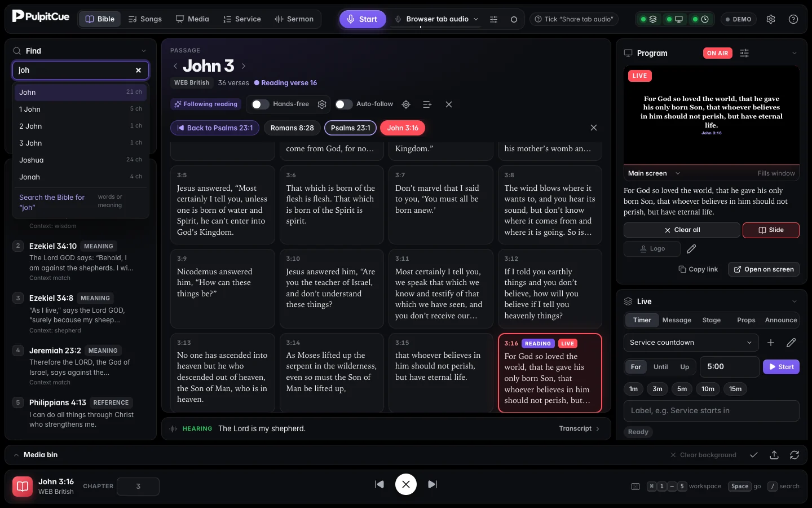The image size is (812, 508).
Task: Select the Until timer mode
Action: point(660,367)
